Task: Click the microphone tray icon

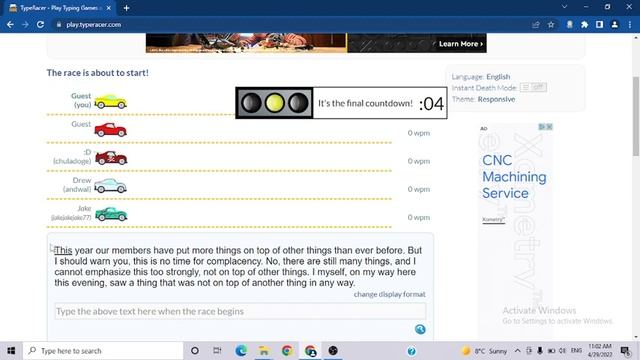Action: 540,351
